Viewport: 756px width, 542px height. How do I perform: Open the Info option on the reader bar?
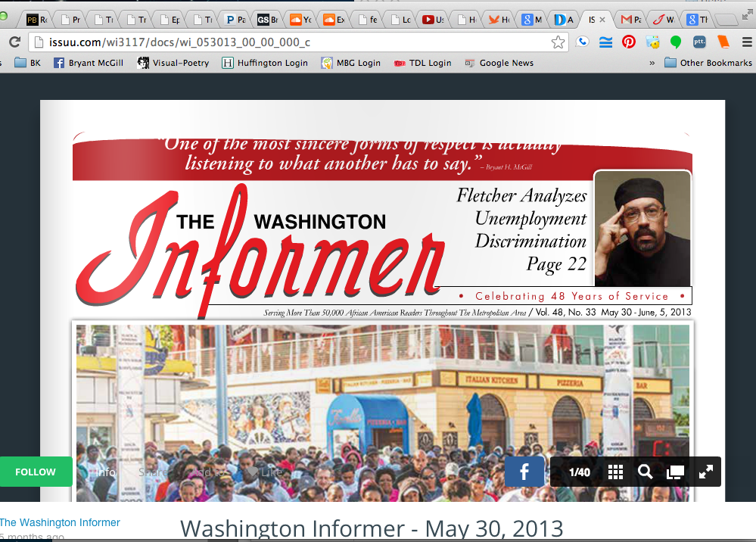tap(106, 472)
